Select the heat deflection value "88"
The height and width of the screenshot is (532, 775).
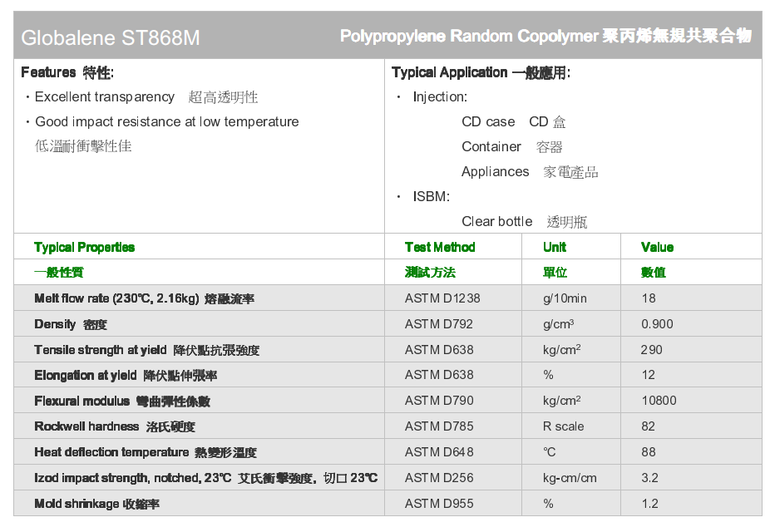pyautogui.click(x=649, y=452)
